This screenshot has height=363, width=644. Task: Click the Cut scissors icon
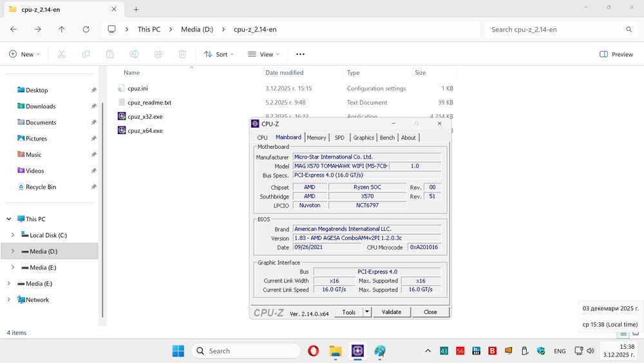(62, 54)
